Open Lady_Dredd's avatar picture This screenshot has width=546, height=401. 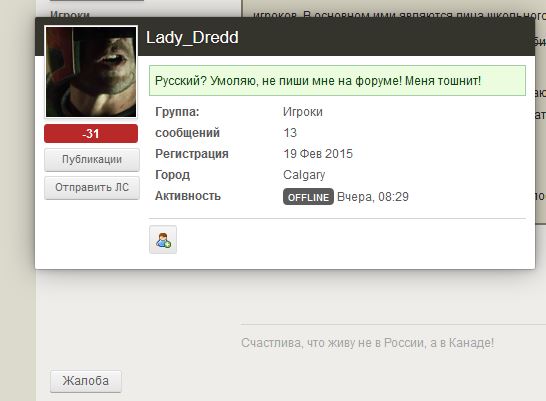click(x=91, y=72)
